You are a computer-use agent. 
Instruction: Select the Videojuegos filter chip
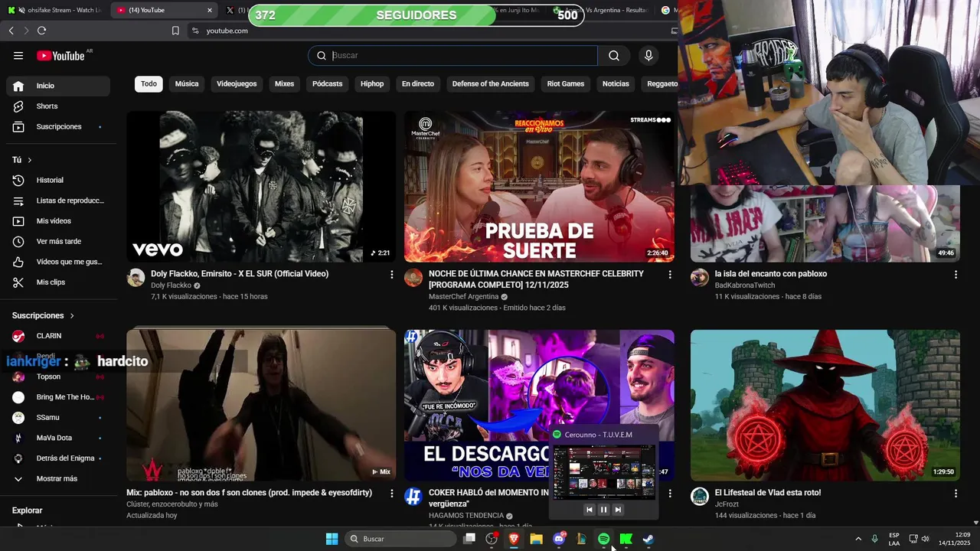tap(237, 84)
